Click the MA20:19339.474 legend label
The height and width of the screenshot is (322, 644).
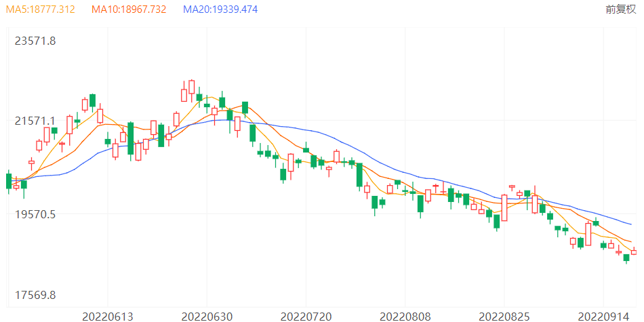pos(220,9)
